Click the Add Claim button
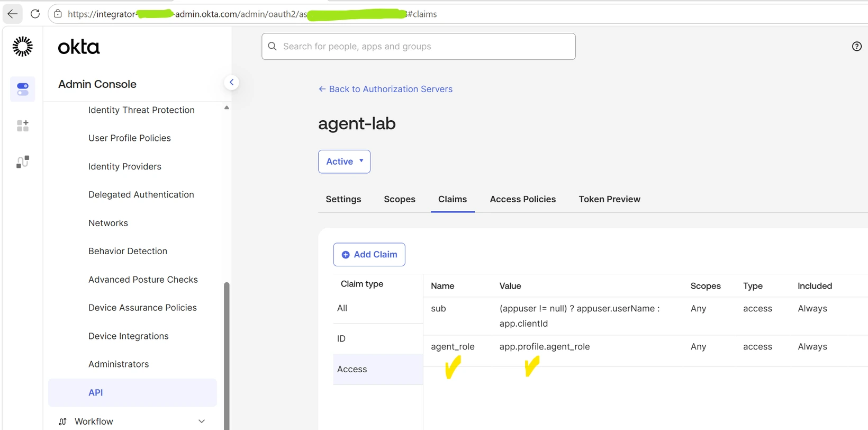This screenshot has height=430, width=868. click(369, 255)
